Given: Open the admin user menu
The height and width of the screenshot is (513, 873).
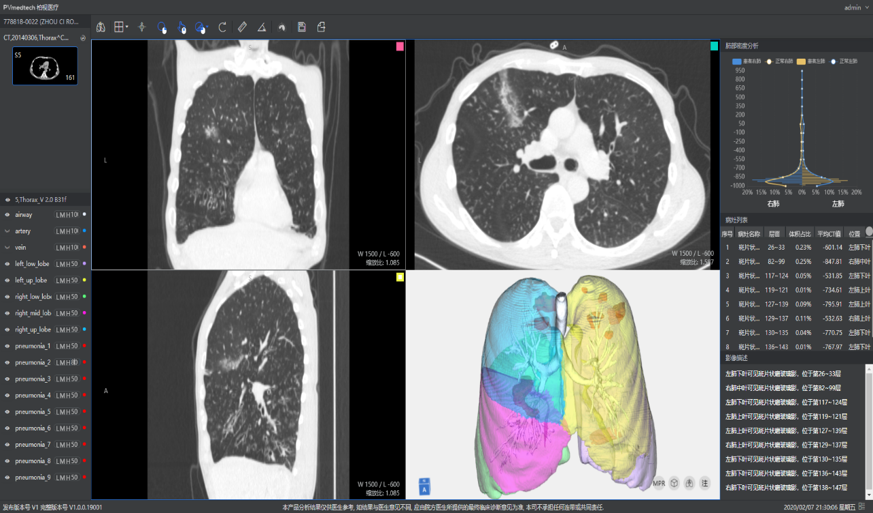Looking at the screenshot, I should (x=855, y=7).
